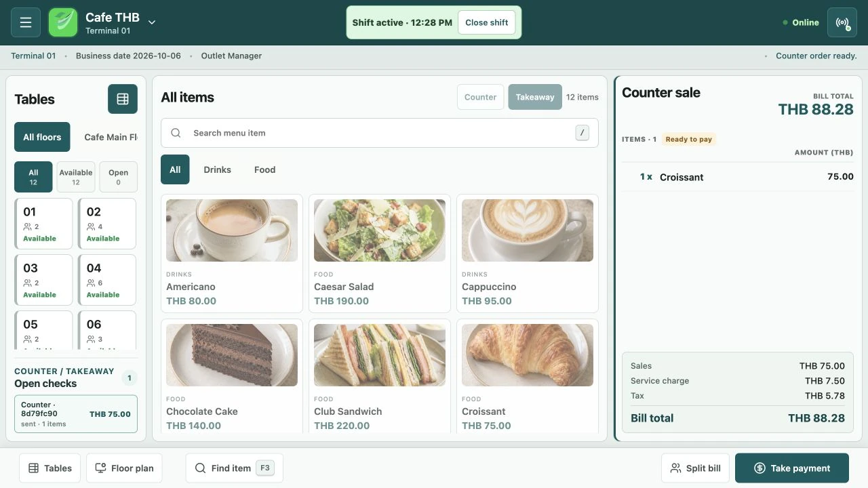Click the slash shortcut key badge
This screenshot has width=868, height=488.
582,133
